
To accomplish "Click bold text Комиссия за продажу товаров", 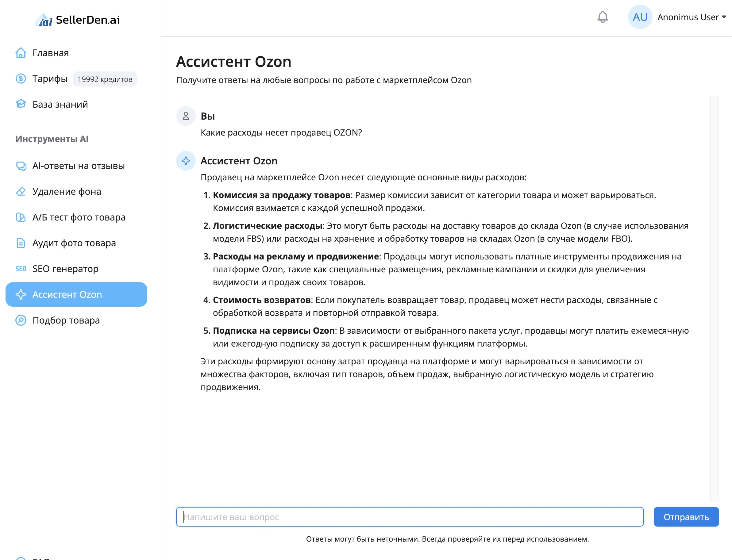I will 282,195.
